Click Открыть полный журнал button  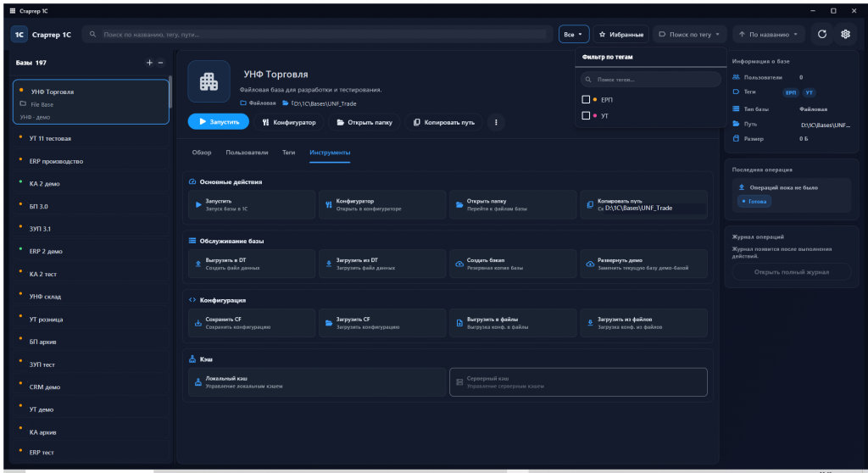click(791, 272)
